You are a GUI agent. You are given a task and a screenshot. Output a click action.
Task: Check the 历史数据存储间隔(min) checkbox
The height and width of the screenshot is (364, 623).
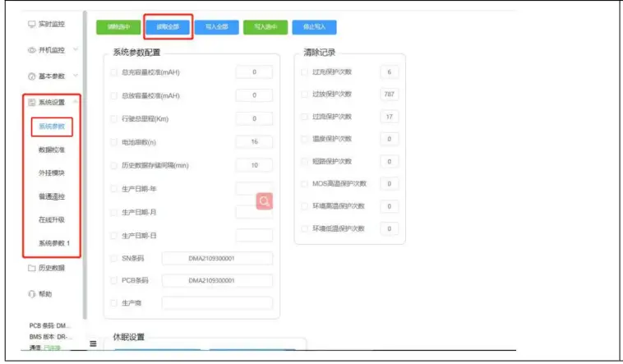tap(113, 165)
